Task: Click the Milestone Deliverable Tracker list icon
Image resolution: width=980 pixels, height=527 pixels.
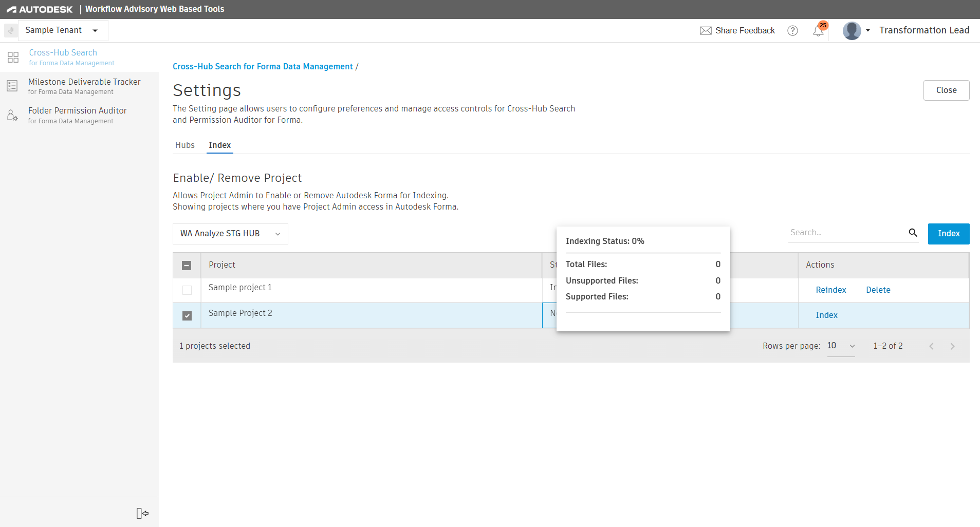Action: tap(12, 86)
